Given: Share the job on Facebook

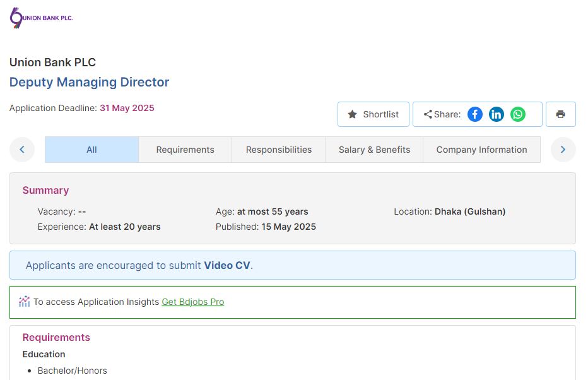Looking at the screenshot, I should pos(474,114).
